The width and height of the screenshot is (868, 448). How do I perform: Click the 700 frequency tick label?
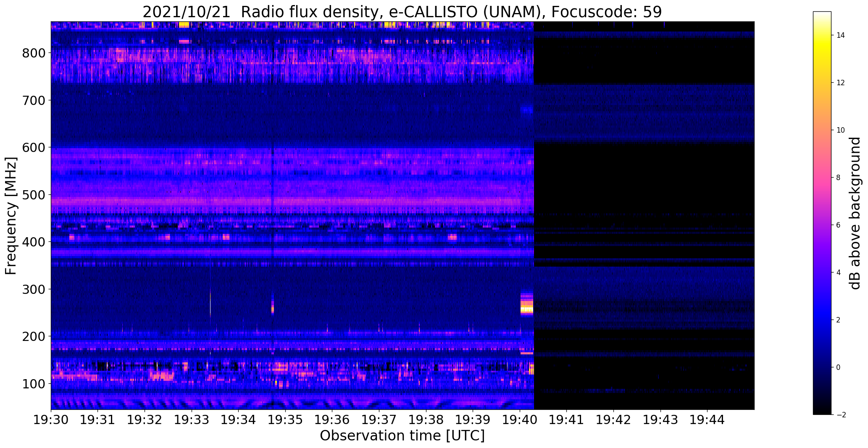[x=33, y=100]
